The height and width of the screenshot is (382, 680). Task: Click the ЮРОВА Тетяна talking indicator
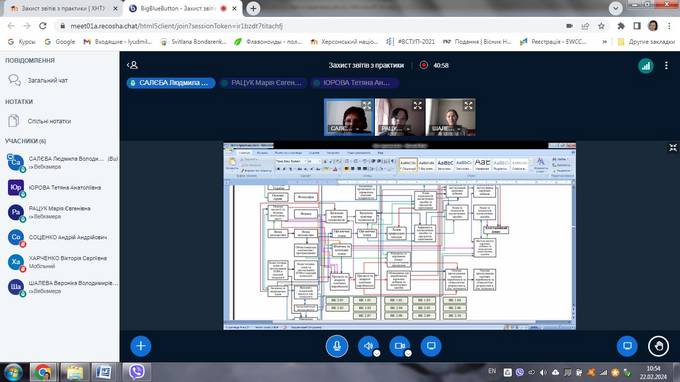355,83
